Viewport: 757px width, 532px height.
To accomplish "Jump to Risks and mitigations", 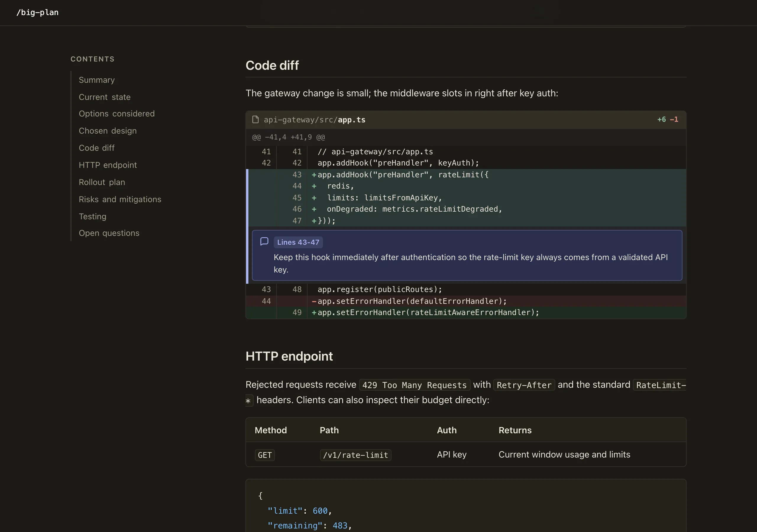I will click(120, 199).
